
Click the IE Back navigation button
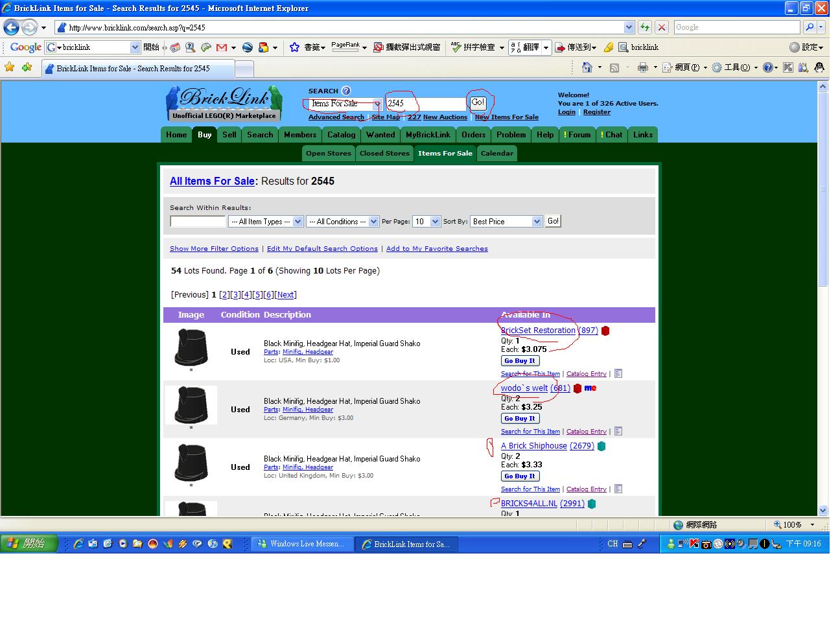click(x=12, y=27)
